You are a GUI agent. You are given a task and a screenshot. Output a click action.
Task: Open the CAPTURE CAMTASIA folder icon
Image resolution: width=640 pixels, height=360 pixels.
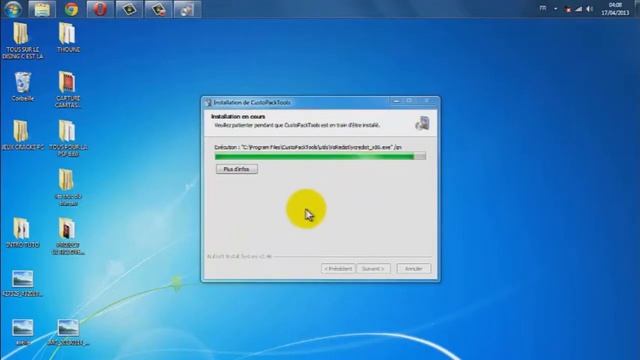(x=67, y=89)
